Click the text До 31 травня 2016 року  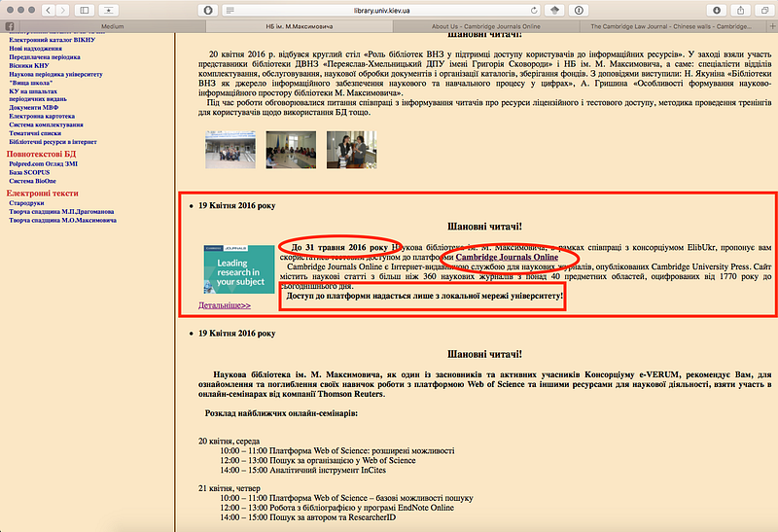pos(339,247)
